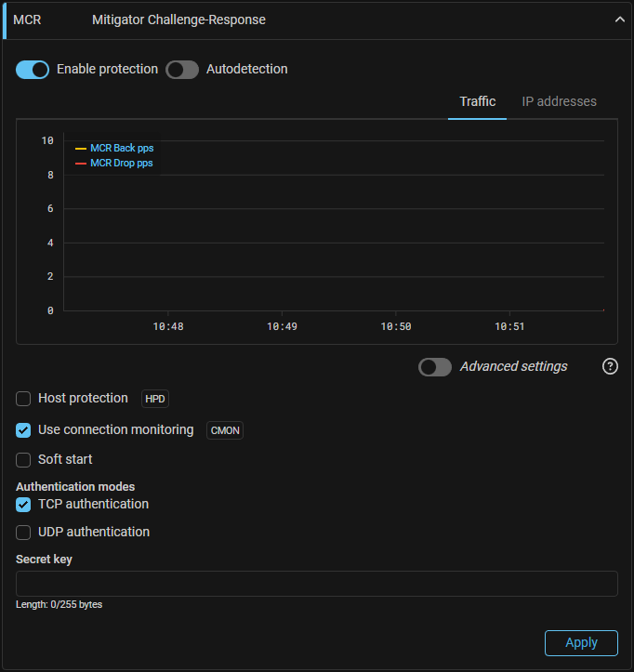Disable the Enable protection toggle

click(33, 70)
